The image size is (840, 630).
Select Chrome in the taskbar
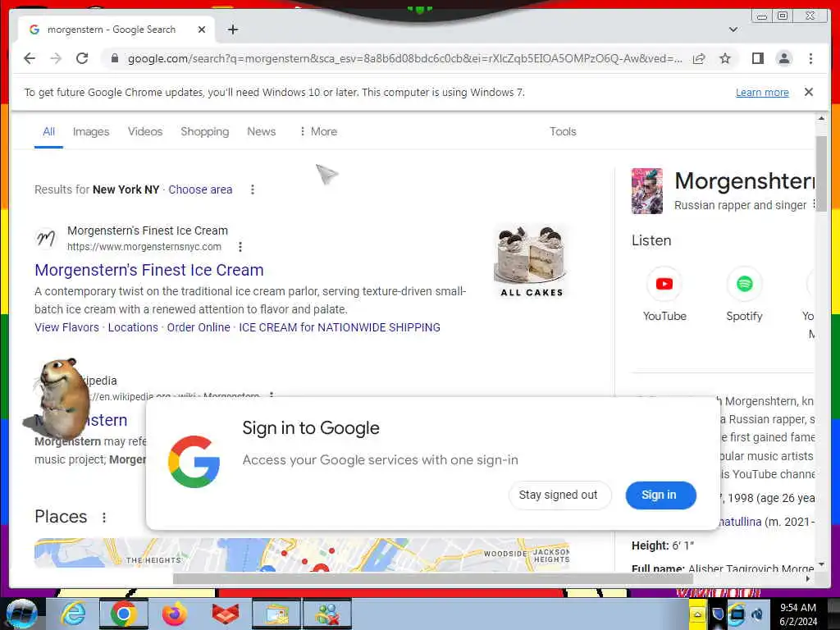pos(124,614)
